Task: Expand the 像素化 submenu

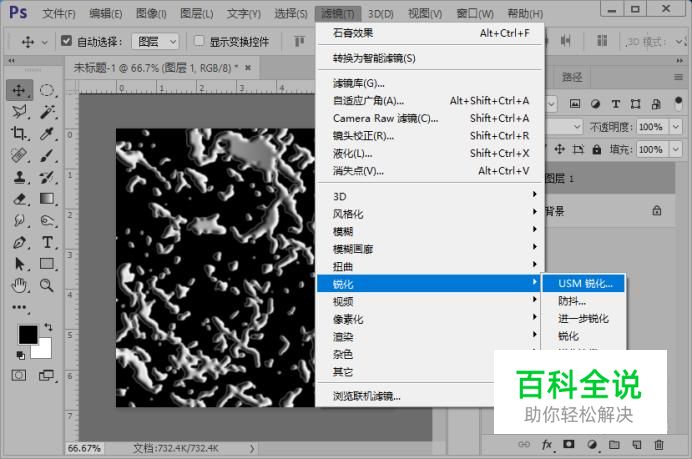Action: point(430,319)
